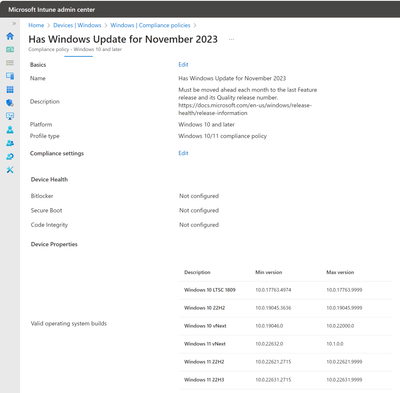Open Groups icon in the sidebar
This screenshot has height=393, width=400.
coord(10,143)
